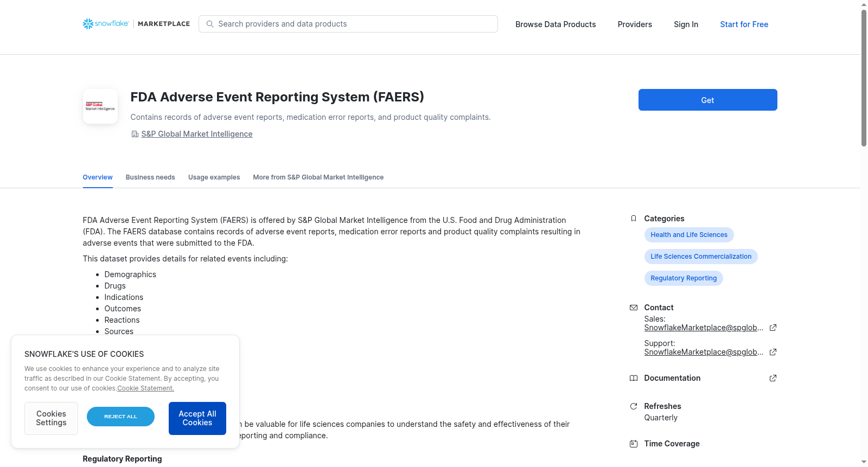Open external link icon beside Sales email
This screenshot has height=467, width=868.
pos(773,328)
